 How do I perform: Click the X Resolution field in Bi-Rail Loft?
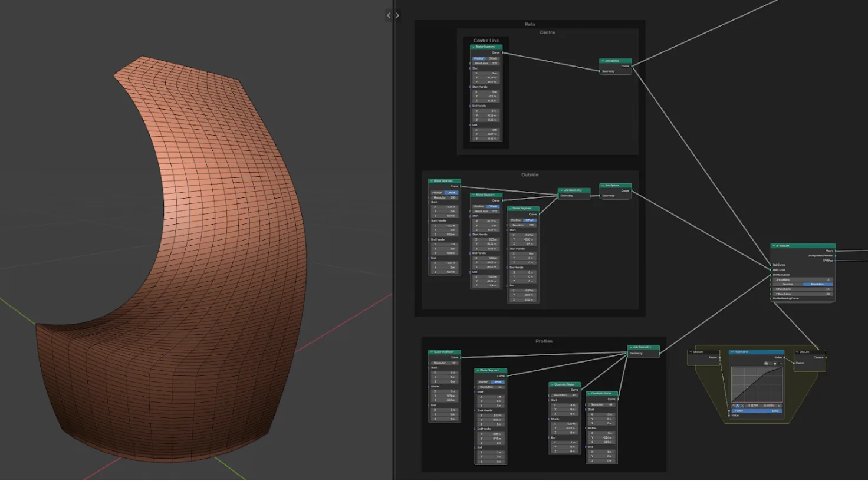[803, 289]
